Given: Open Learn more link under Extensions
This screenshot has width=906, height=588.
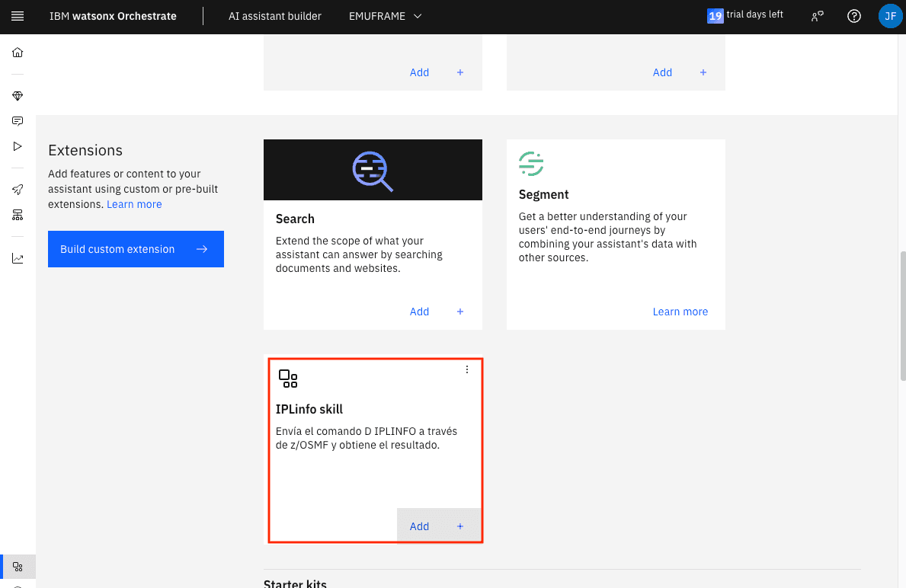Looking at the screenshot, I should [134, 204].
